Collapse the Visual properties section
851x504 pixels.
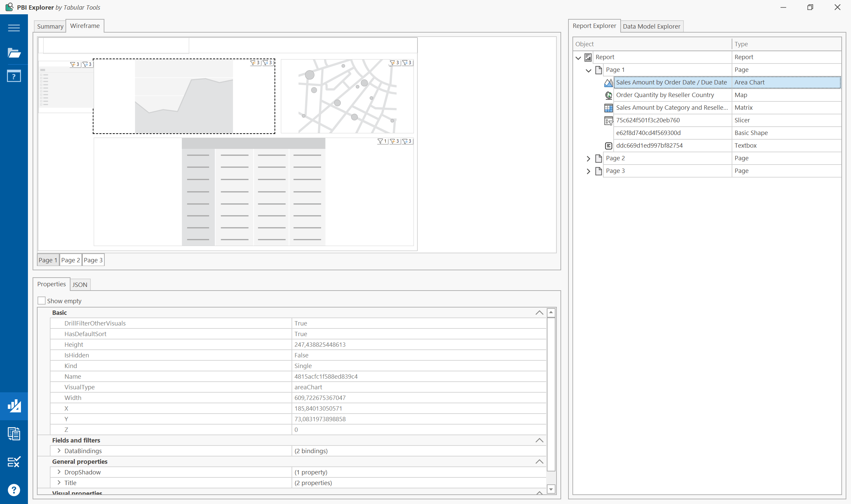[x=539, y=492]
